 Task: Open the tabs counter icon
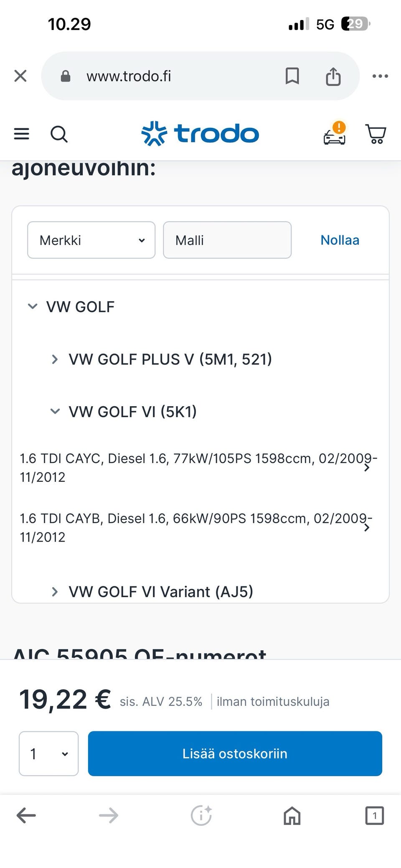coord(374,815)
